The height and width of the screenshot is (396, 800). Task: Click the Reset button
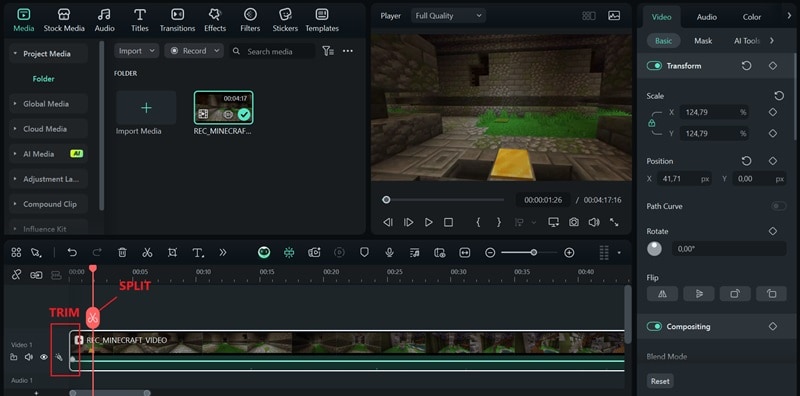pyautogui.click(x=660, y=381)
